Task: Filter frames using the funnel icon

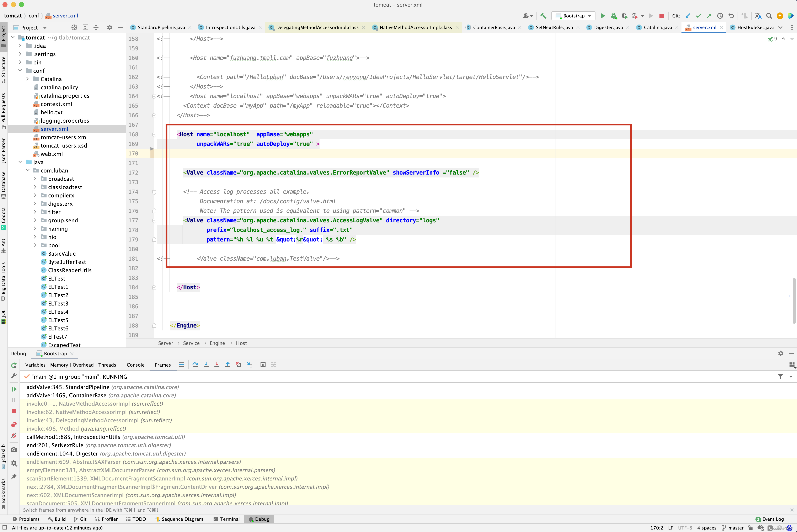Action: tap(780, 377)
